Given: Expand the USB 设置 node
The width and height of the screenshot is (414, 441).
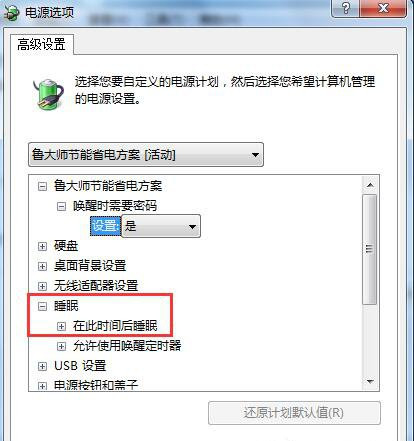Looking at the screenshot, I should [42, 366].
